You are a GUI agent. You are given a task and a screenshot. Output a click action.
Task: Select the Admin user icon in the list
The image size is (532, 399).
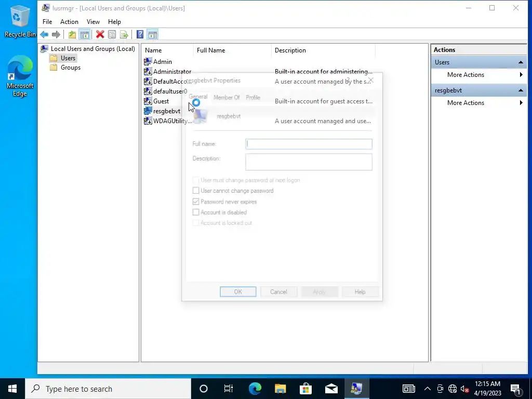[x=148, y=61]
